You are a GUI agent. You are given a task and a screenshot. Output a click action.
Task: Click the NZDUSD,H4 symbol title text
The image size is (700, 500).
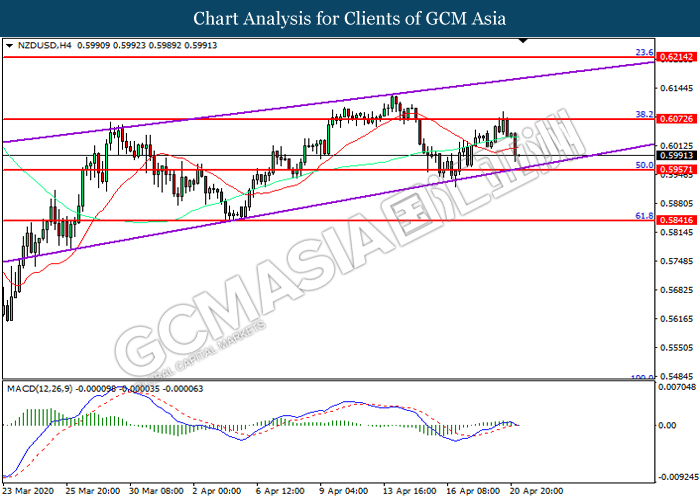(x=45, y=46)
